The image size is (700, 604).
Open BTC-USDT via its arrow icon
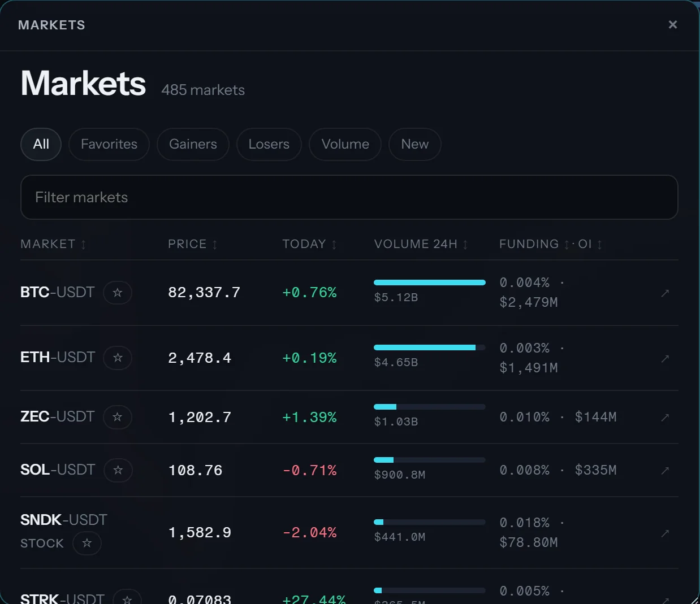665,293
